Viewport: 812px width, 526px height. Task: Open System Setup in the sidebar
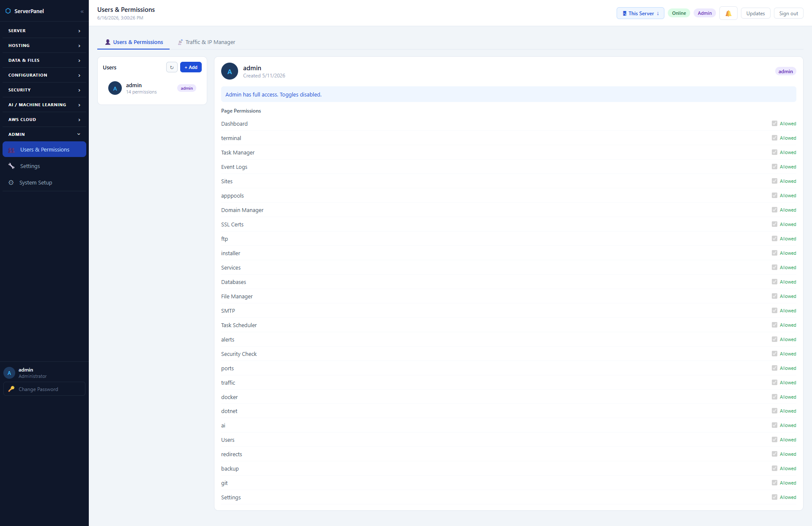[44, 182]
